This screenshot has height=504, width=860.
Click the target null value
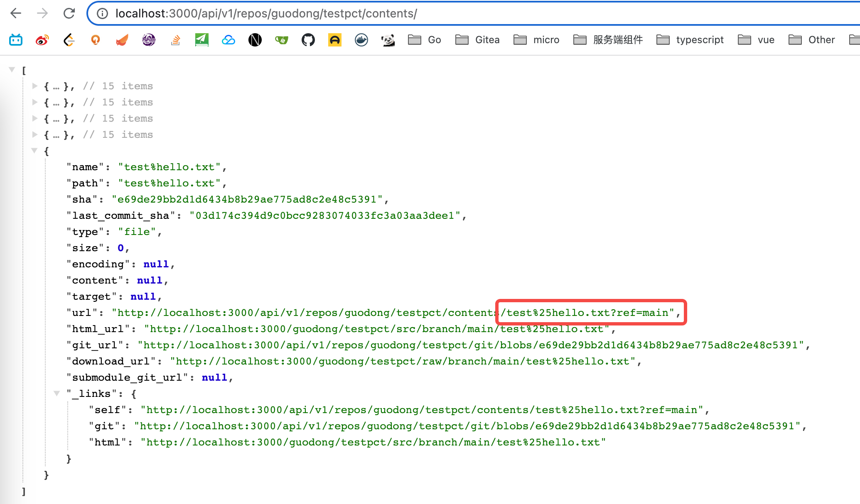pyautogui.click(x=143, y=296)
